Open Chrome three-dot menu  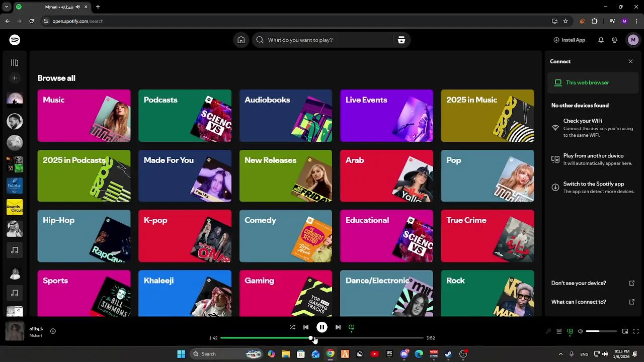[x=636, y=21]
